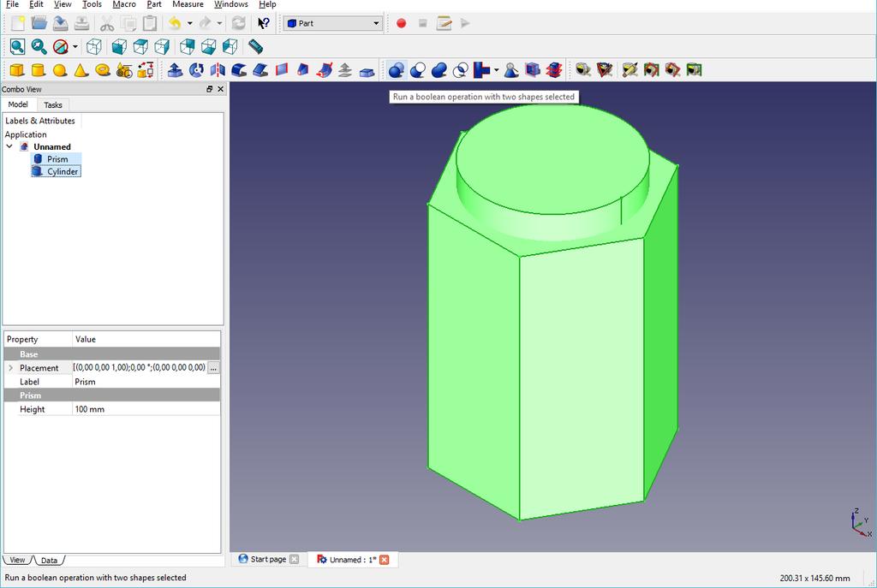Edit the Height value 100 mm

tap(146, 409)
